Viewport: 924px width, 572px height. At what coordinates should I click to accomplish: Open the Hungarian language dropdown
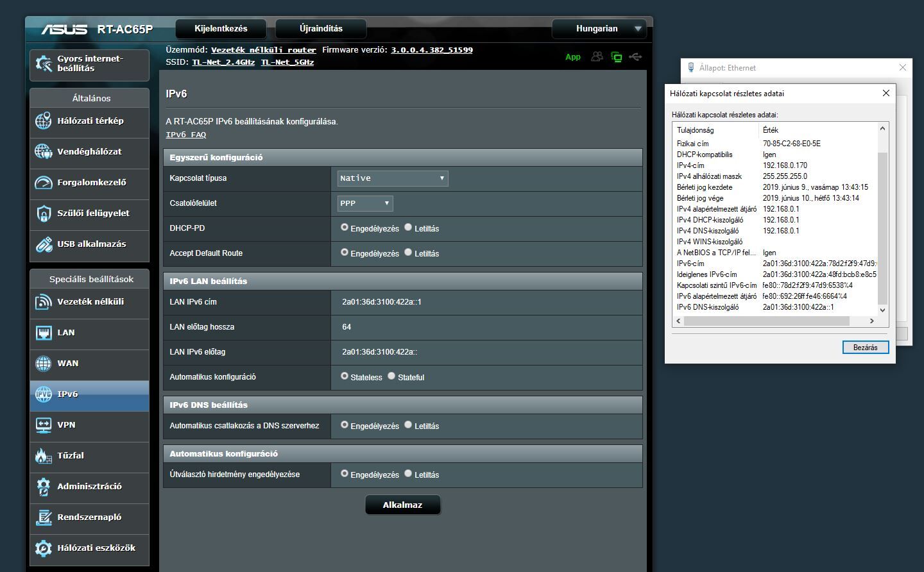point(599,28)
